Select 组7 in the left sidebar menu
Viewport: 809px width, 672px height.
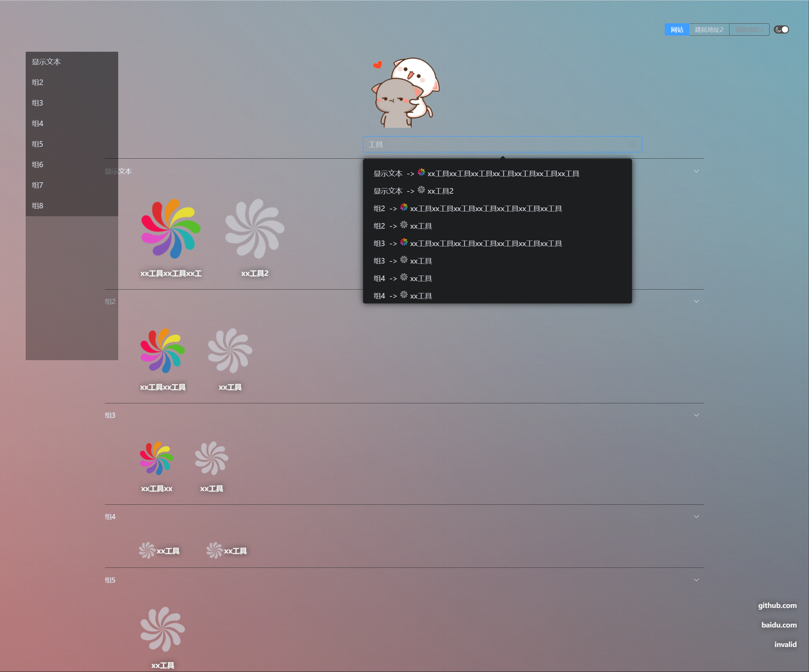38,185
